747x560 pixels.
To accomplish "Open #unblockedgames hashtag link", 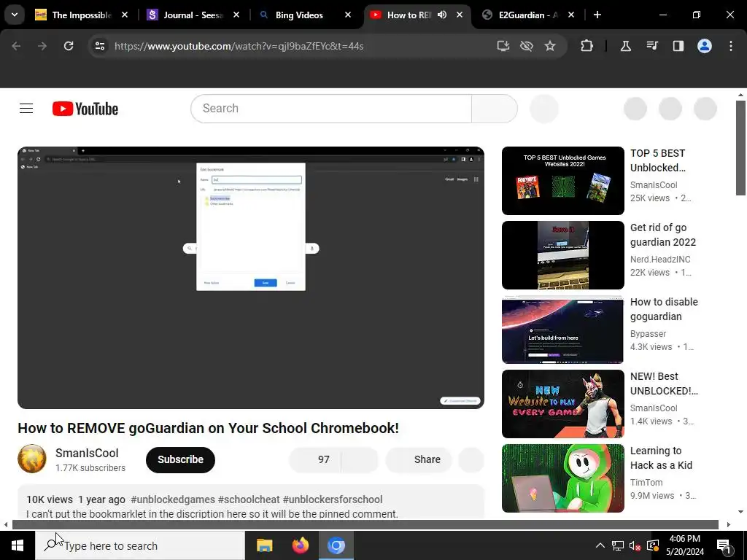I will 173,499.
